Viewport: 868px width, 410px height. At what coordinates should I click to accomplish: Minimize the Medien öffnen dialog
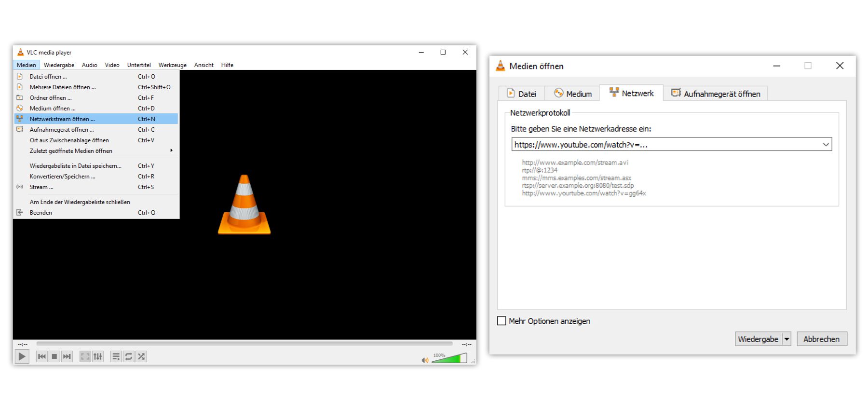[776, 66]
